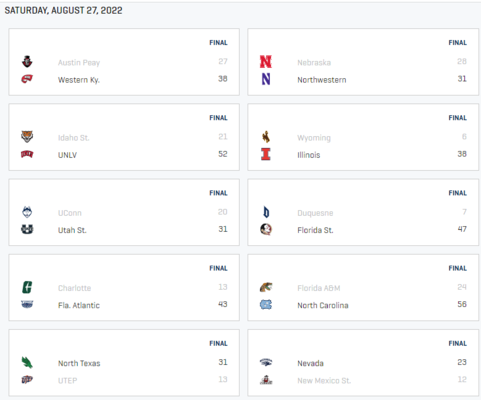The height and width of the screenshot is (400, 481).
Task: Click the UConn husky logo
Action: pos(27,212)
